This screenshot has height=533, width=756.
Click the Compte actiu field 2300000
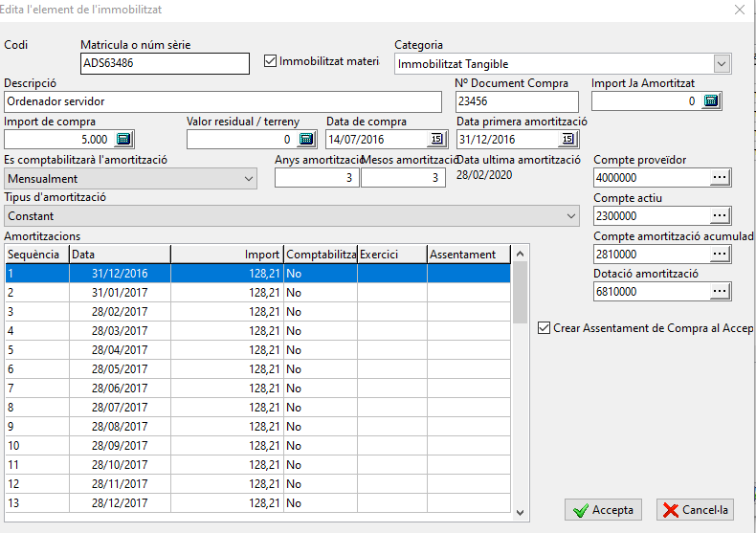652,216
